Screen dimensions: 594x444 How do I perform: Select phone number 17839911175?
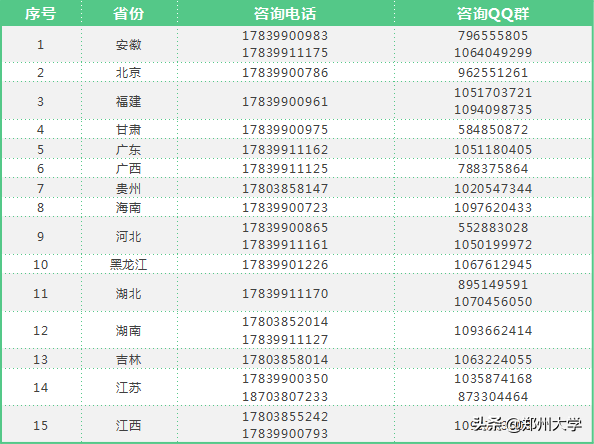coord(285,53)
